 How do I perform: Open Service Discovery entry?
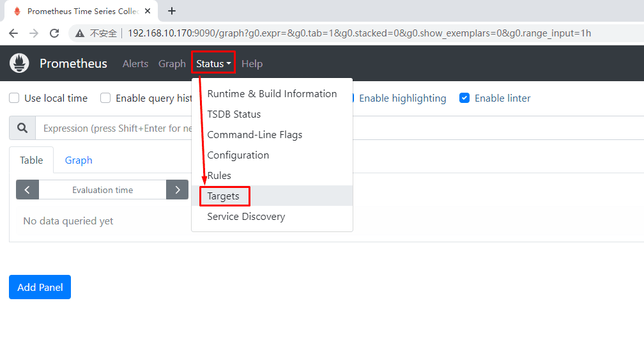click(272, 216)
